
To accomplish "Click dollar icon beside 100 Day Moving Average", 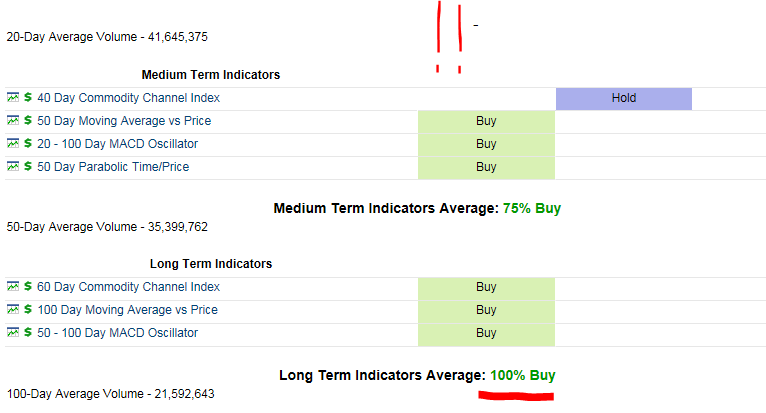I will (28, 310).
